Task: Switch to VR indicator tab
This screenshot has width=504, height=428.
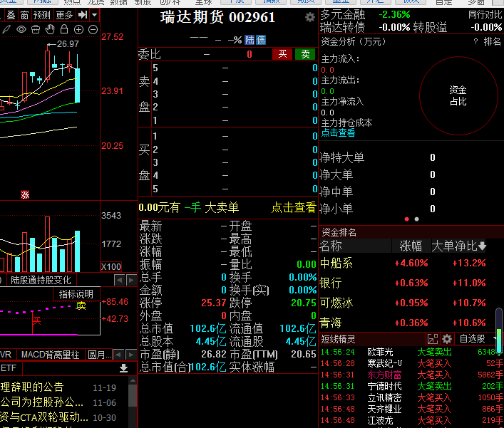Action: pyautogui.click(x=6, y=355)
